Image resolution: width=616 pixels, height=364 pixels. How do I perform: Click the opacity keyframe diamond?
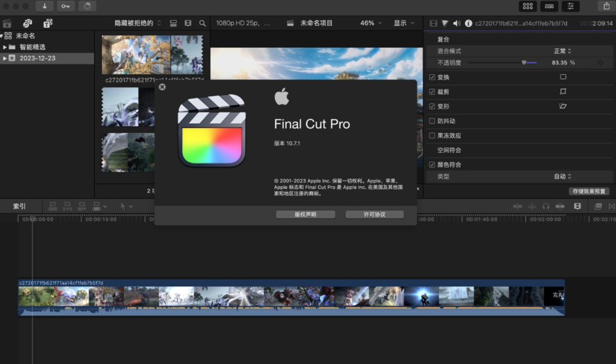[x=600, y=62]
